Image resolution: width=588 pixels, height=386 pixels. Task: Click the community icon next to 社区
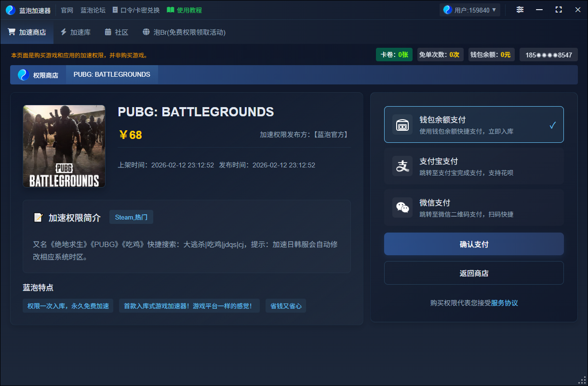point(108,32)
